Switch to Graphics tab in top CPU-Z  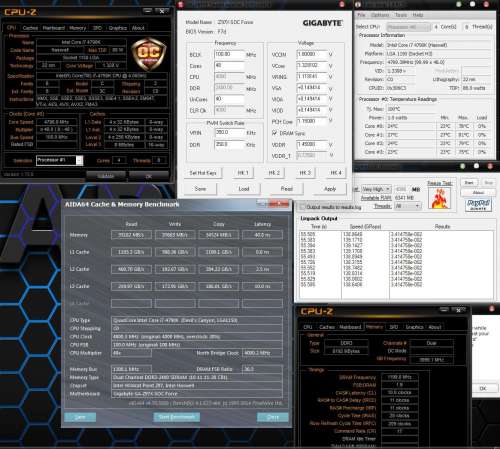(x=117, y=28)
